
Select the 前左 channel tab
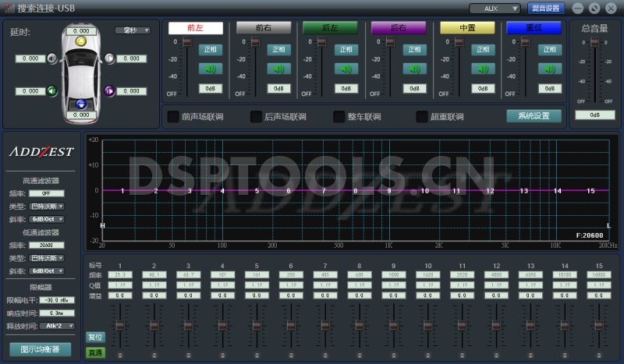[x=196, y=28]
